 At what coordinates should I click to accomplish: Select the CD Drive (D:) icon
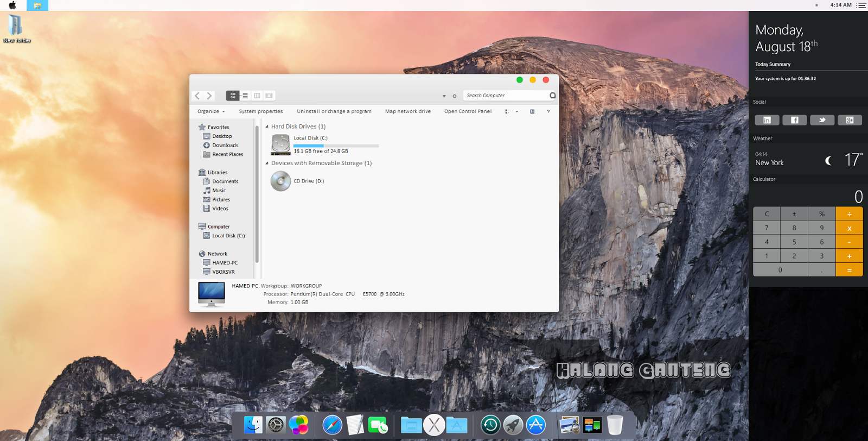280,181
